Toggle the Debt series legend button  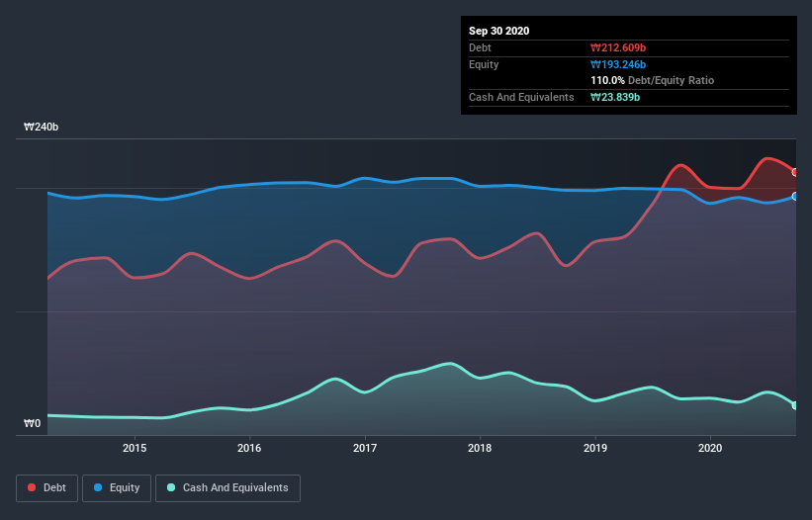click(x=46, y=488)
